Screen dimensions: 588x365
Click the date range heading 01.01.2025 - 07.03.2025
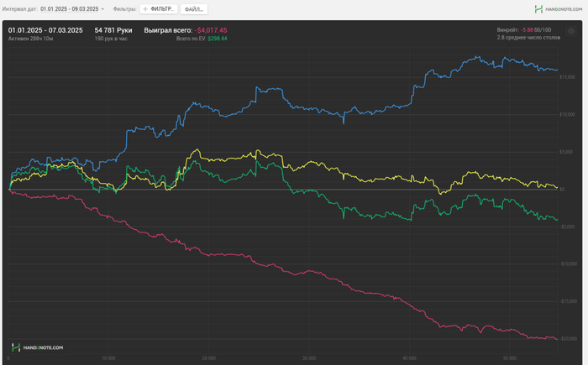pyautogui.click(x=45, y=30)
